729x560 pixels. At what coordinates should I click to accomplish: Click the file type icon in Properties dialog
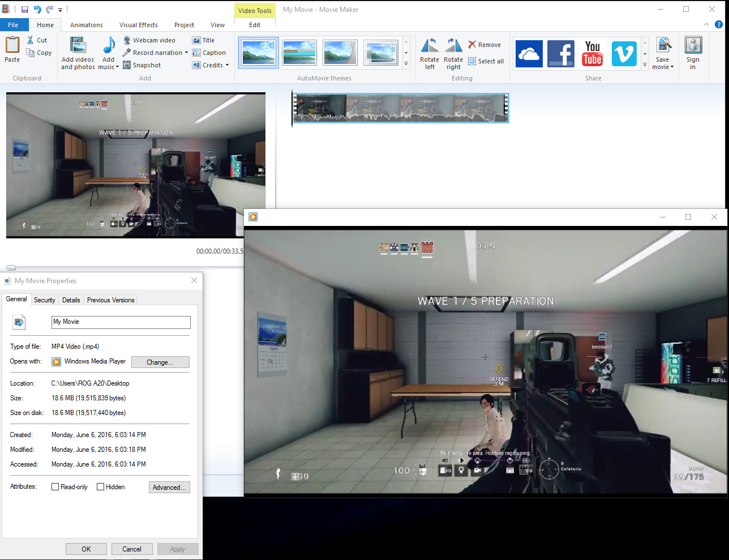(x=19, y=322)
